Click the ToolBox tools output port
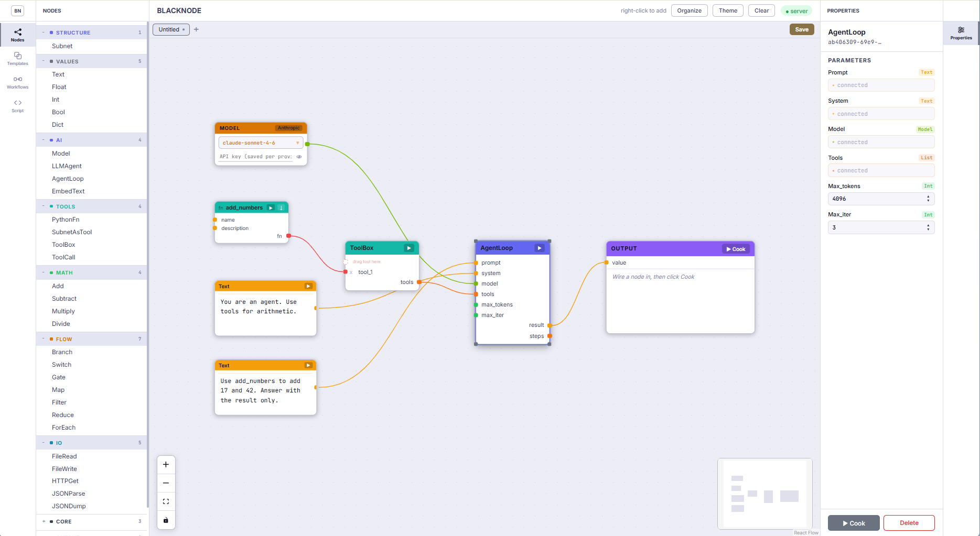This screenshot has height=536, width=980. (419, 282)
